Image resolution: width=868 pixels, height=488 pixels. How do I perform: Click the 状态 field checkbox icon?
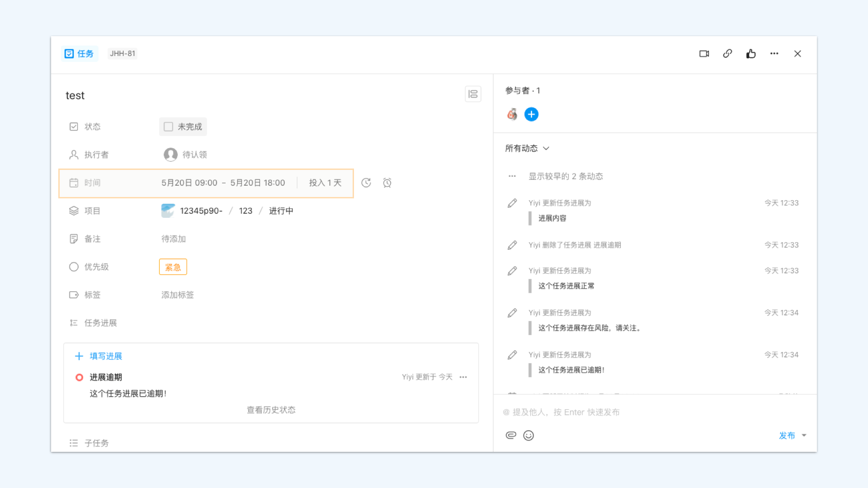tap(74, 127)
